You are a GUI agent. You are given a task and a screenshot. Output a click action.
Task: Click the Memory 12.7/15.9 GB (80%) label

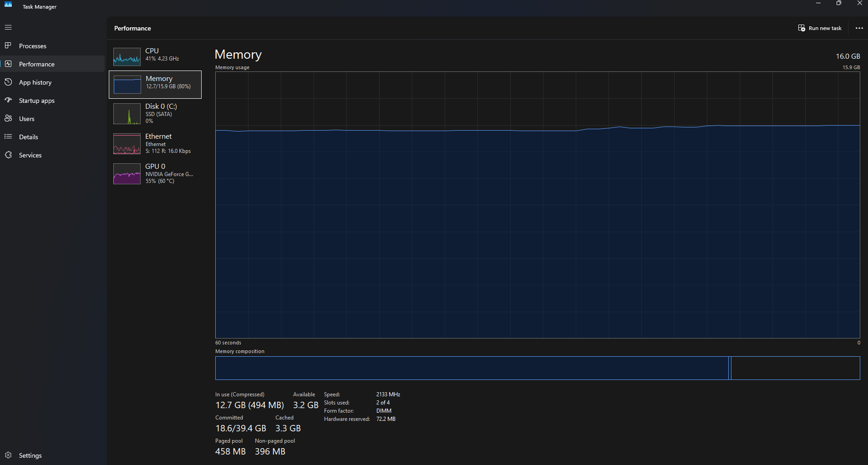coord(168,82)
